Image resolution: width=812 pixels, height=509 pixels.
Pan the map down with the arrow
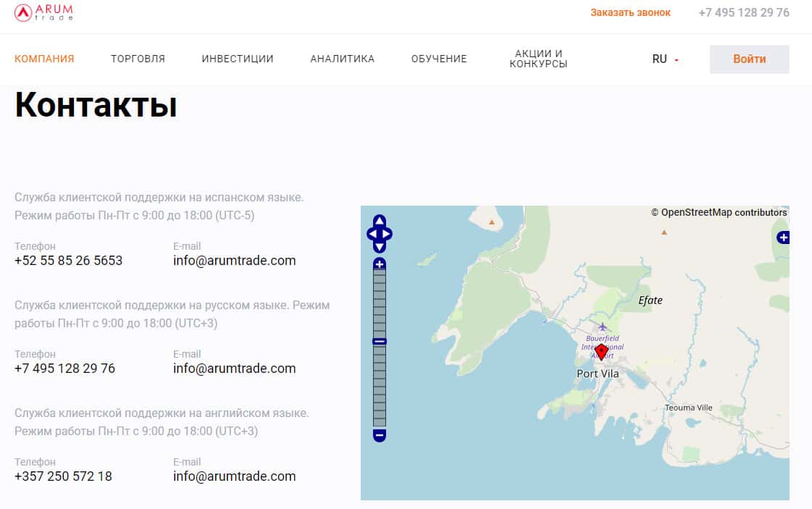(380, 247)
